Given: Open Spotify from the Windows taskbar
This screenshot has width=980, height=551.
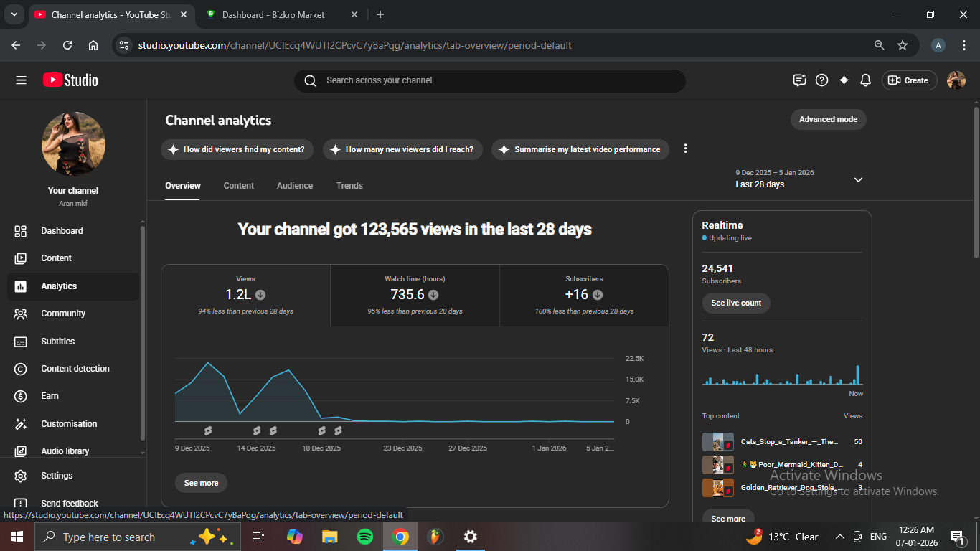Looking at the screenshot, I should [x=365, y=537].
